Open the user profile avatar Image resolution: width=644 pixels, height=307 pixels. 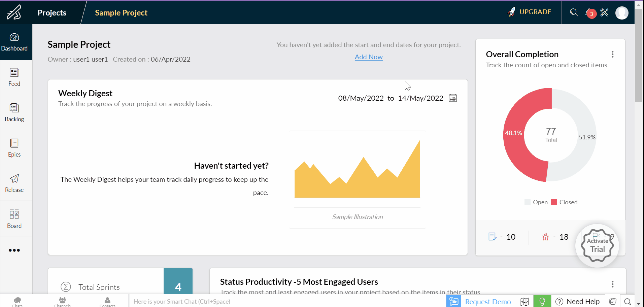[622, 13]
